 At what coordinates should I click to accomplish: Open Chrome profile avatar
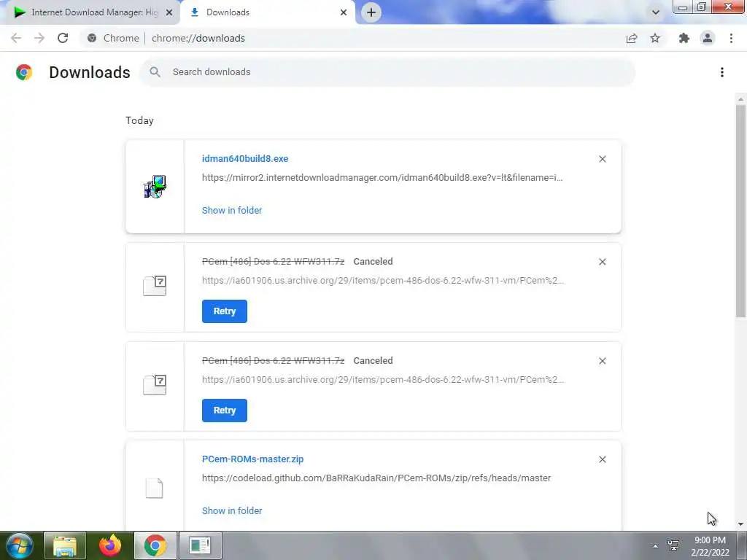click(x=708, y=38)
